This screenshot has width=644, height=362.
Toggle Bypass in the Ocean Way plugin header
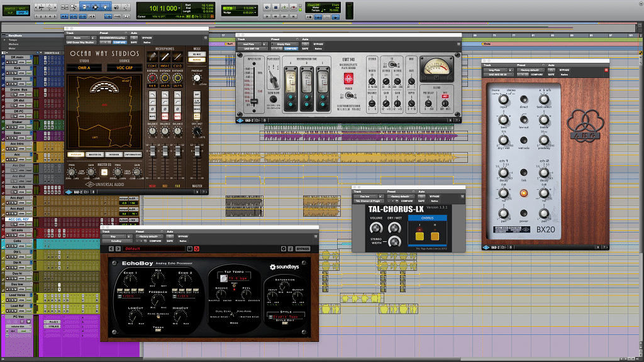point(147,38)
